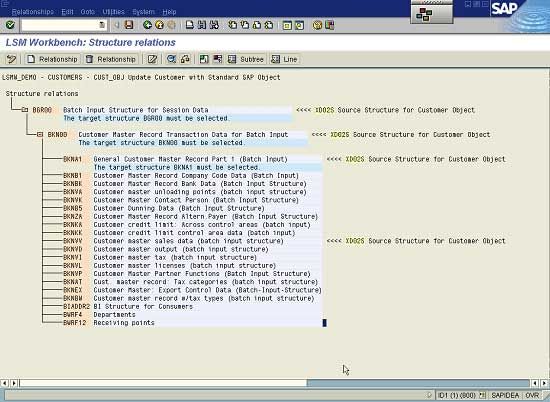Open the Help menu
The height and width of the screenshot is (402, 550).
click(x=169, y=12)
